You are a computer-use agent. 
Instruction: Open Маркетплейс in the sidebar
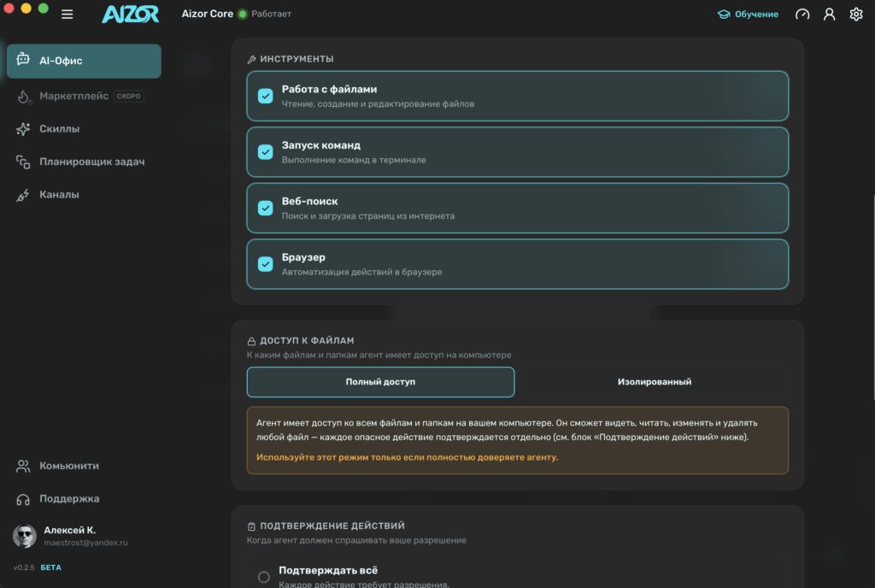tap(84, 96)
